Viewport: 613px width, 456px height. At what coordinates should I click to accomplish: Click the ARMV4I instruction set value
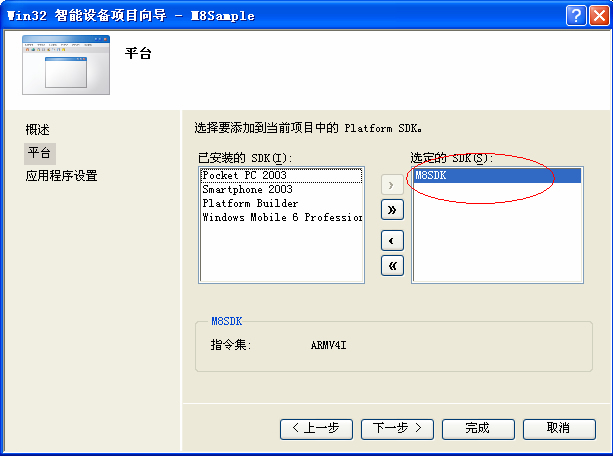(x=328, y=345)
